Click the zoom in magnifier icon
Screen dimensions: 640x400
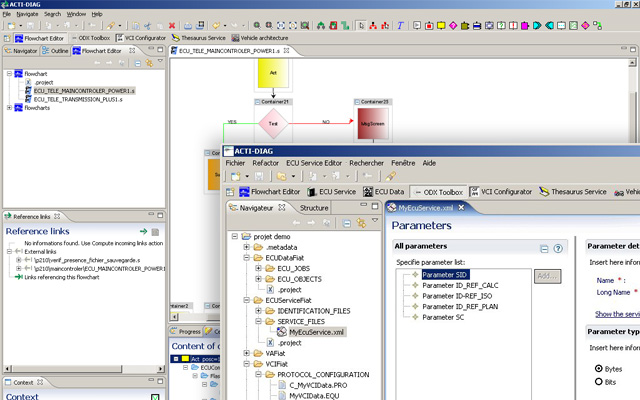257,26
